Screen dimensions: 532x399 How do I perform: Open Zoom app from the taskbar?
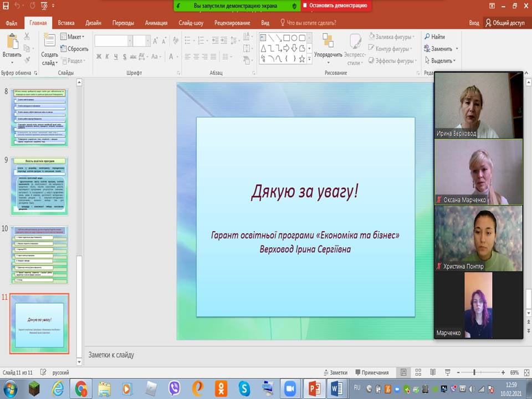[x=290, y=388]
